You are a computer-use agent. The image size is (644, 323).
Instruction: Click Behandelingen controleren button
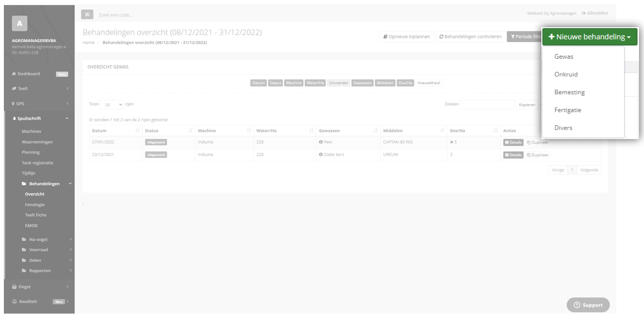(470, 37)
